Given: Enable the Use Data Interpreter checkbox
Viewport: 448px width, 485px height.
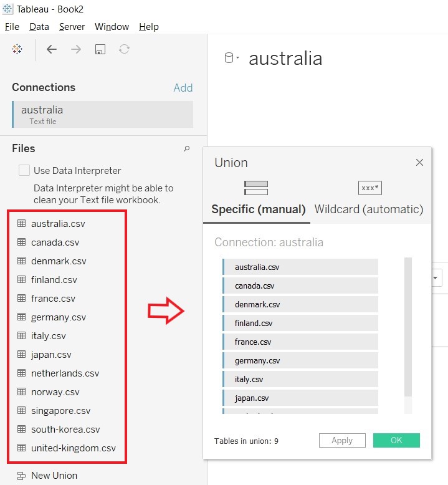Looking at the screenshot, I should 24,170.
